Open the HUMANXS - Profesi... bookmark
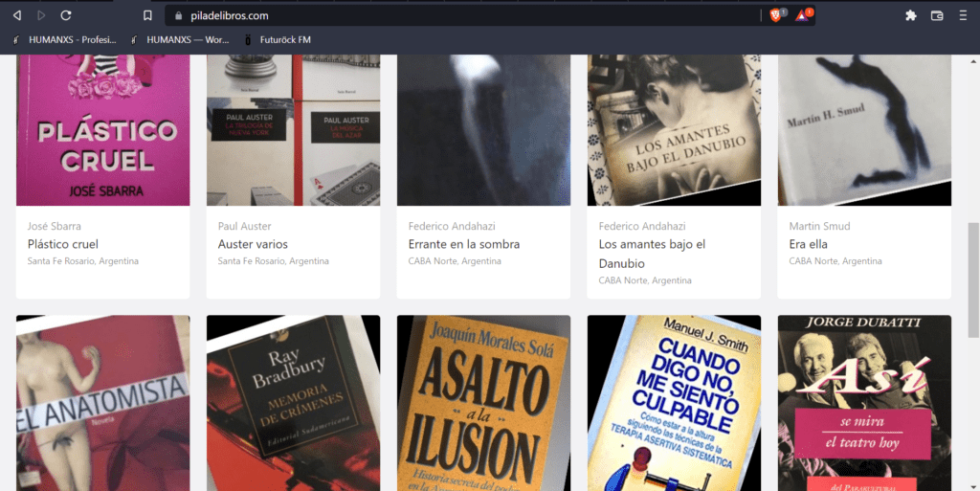The height and width of the screenshot is (491, 980). [63, 39]
